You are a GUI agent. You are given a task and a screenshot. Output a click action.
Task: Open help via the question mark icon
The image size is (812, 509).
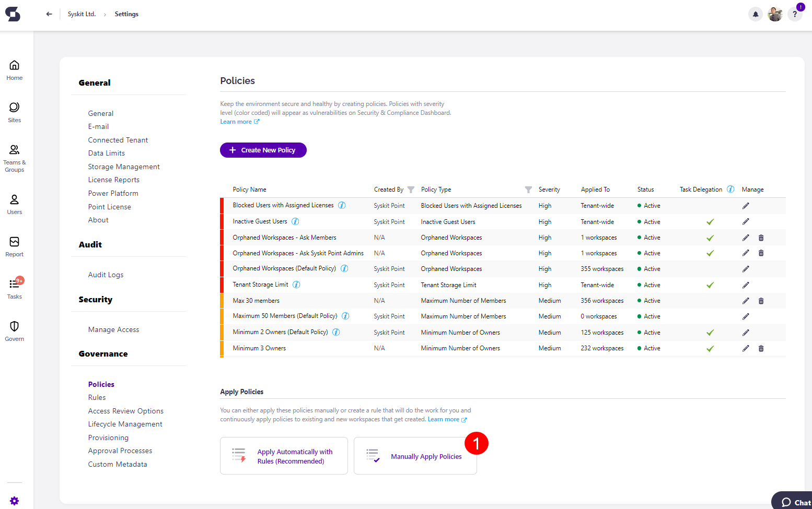(x=795, y=14)
